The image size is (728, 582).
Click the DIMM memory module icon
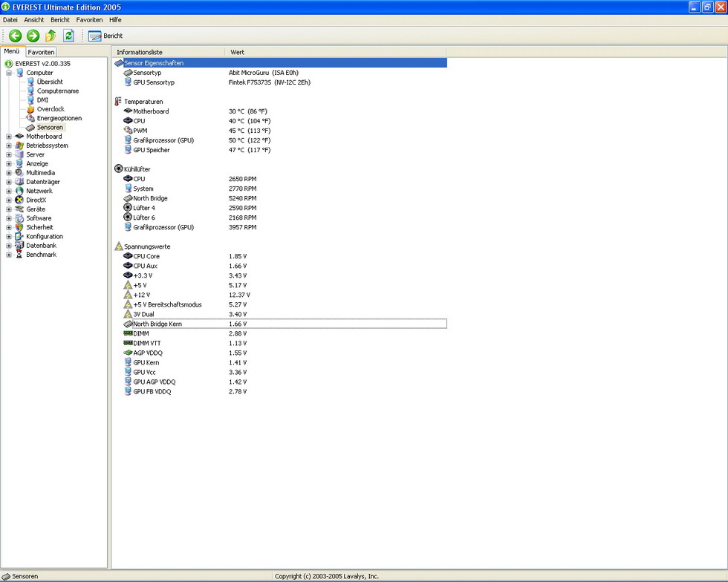128,333
